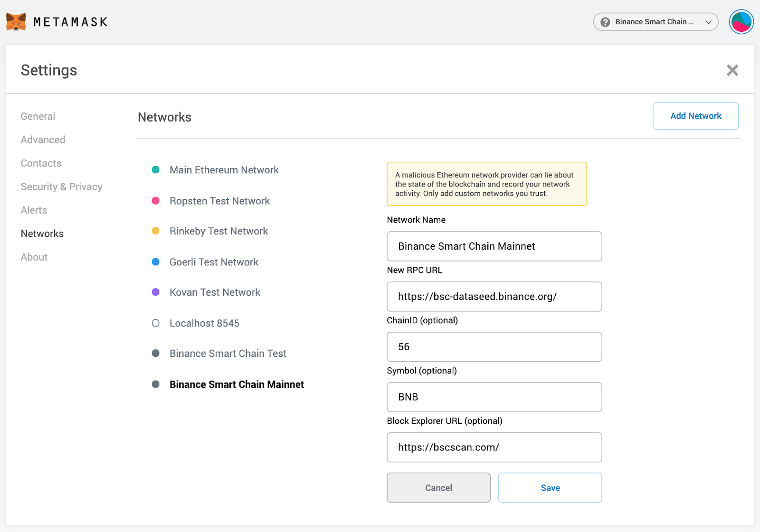The image size is (760, 532).
Task: Open the Security & Privacy settings tab
Action: click(x=61, y=187)
